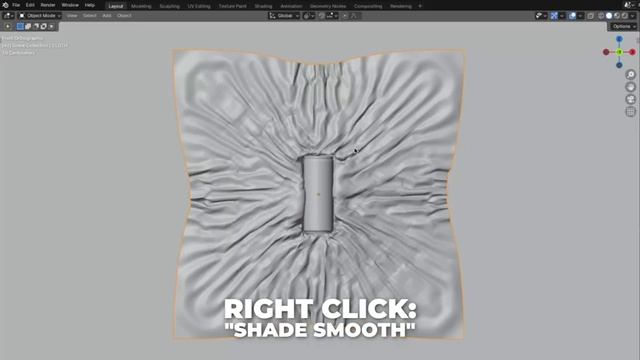Toggle viewport overlays
640x360 pixels.
tap(573, 16)
